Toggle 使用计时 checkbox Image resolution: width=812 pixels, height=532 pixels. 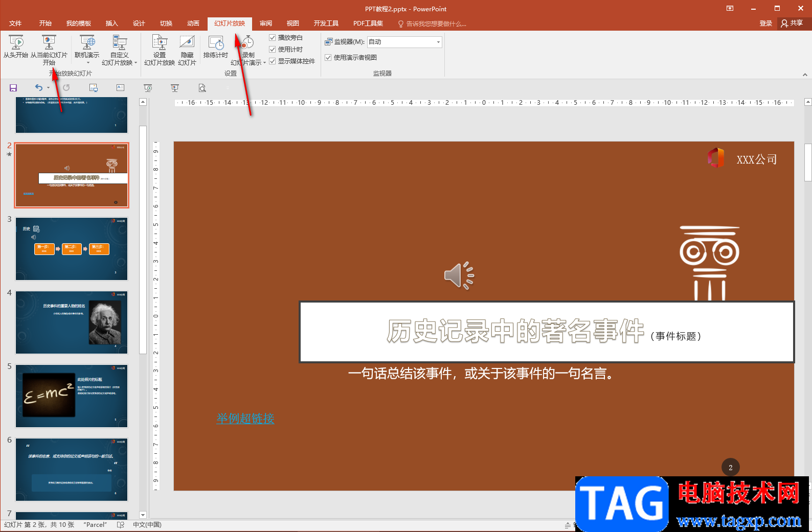coord(273,50)
